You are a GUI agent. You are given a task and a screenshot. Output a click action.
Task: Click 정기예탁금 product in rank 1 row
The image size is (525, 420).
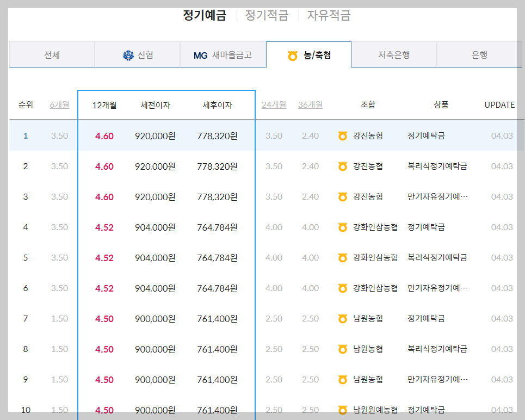tap(426, 135)
